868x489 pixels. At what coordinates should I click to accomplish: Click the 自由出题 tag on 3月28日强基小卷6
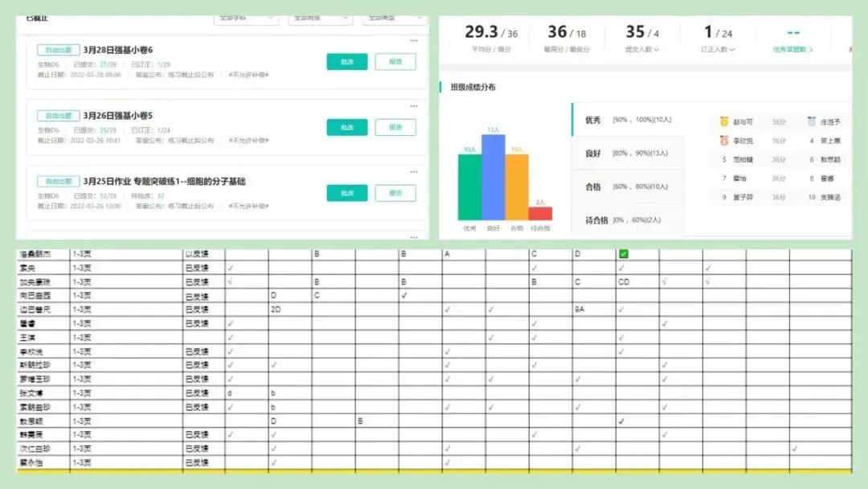pyautogui.click(x=58, y=50)
